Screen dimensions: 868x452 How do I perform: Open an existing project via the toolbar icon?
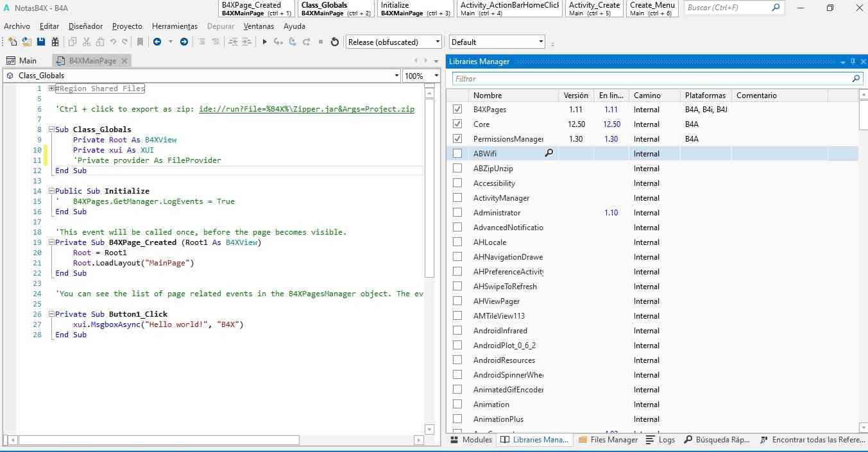click(x=27, y=42)
